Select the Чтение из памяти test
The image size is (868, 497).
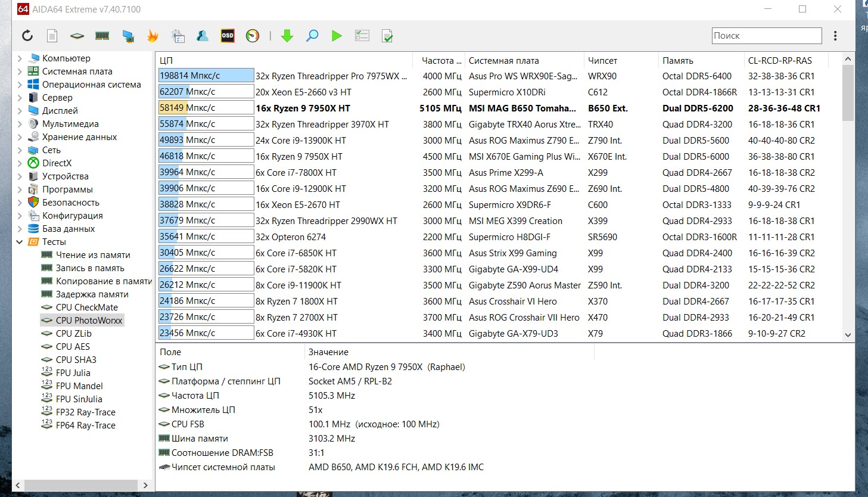93,255
